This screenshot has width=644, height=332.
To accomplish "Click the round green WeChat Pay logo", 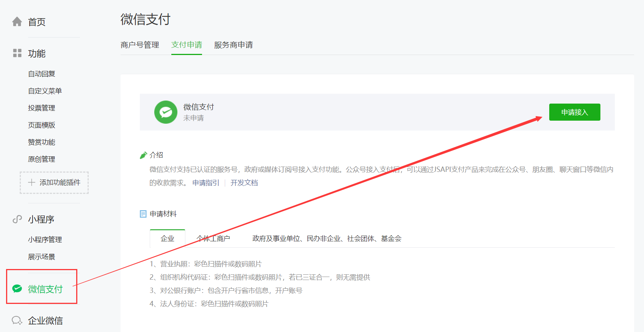I will pyautogui.click(x=166, y=112).
